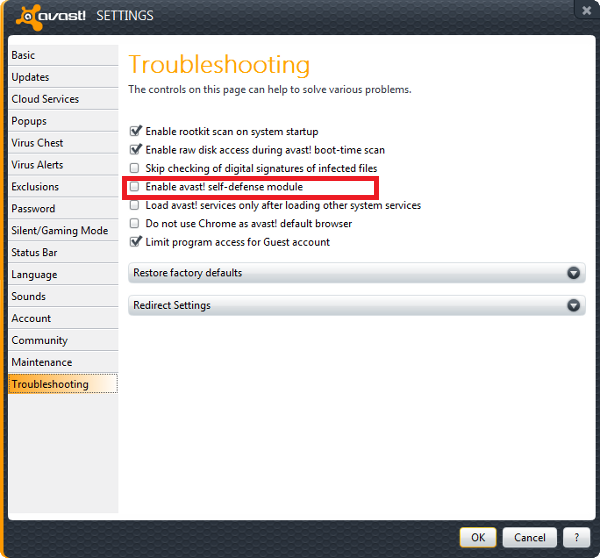The width and height of the screenshot is (600, 558).
Task: Click the Troubleshooting page heading
Action: (219, 64)
